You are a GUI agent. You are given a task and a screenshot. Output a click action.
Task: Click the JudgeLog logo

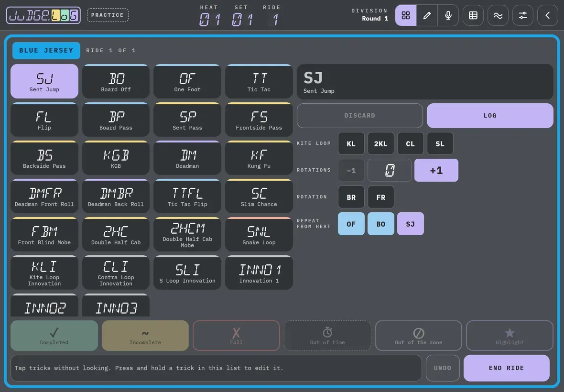tap(43, 15)
